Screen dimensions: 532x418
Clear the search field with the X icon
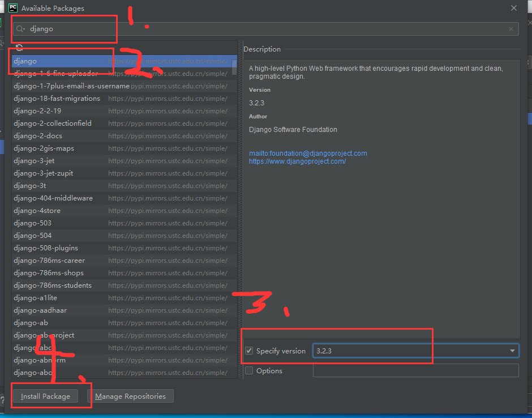511,29
